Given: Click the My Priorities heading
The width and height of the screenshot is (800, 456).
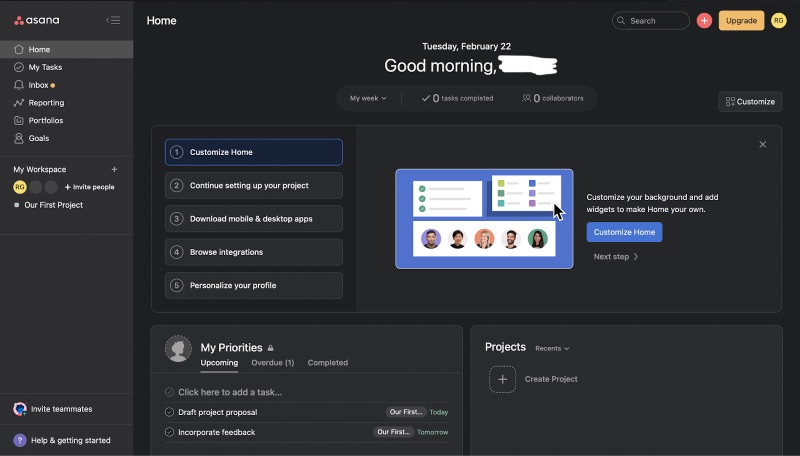Looking at the screenshot, I should 231,347.
